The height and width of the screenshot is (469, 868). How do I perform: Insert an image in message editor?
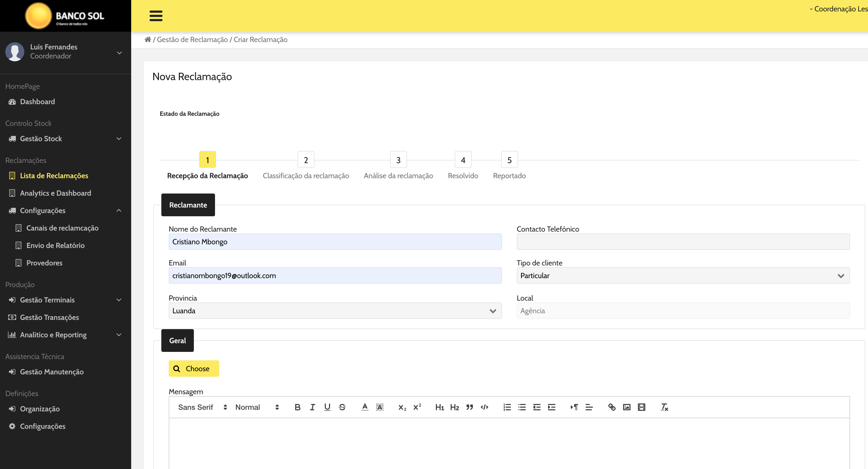coord(626,407)
